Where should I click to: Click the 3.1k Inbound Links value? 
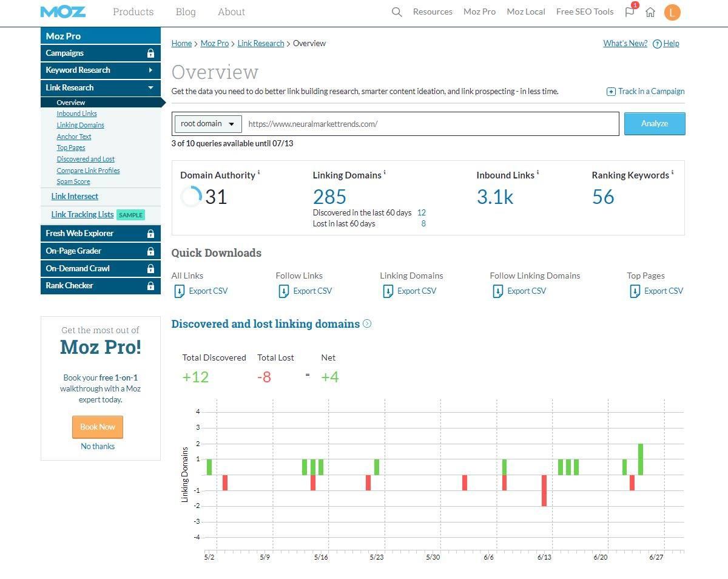click(x=495, y=197)
